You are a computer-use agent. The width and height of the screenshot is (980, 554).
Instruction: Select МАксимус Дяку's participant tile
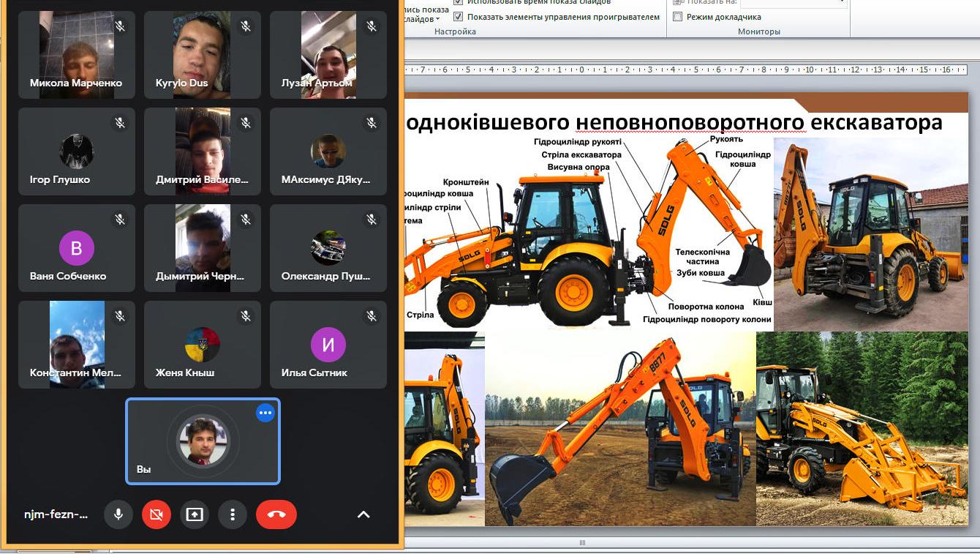pos(328,151)
